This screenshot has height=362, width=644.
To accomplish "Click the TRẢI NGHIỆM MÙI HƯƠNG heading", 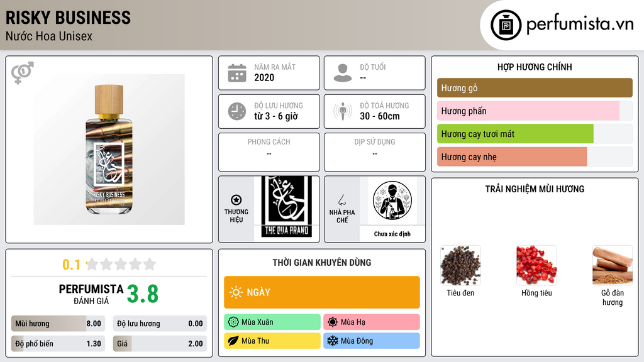I will [x=535, y=189].
